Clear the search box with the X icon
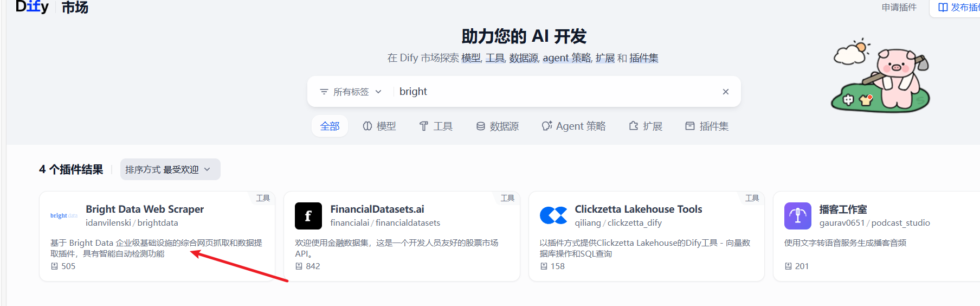980x306 pixels. (x=725, y=92)
